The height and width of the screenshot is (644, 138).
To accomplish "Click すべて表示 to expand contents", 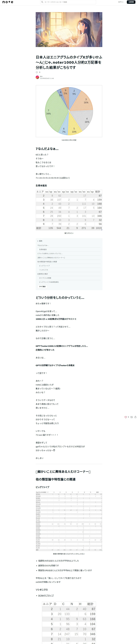I will point(42,286).
